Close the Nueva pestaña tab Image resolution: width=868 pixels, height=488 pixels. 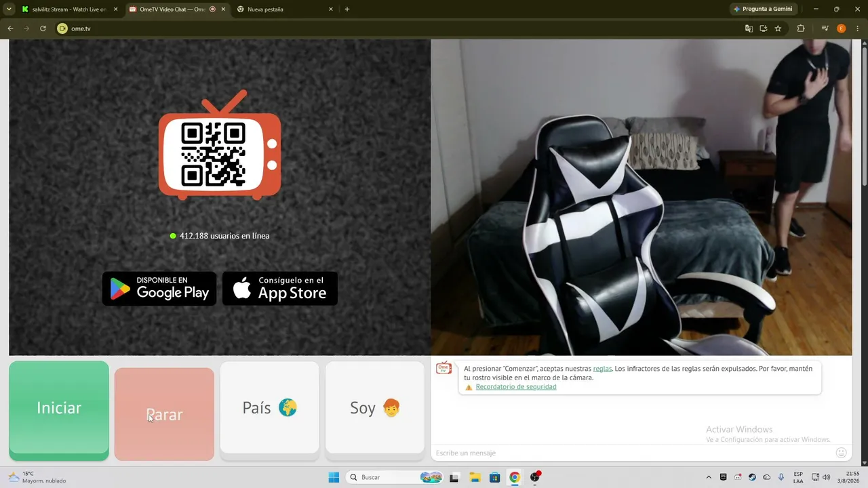331,9
